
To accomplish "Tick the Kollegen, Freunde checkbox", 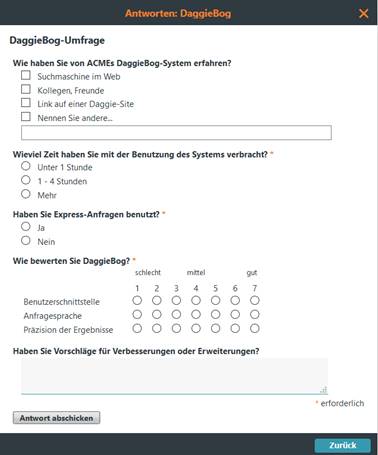I will [26, 89].
